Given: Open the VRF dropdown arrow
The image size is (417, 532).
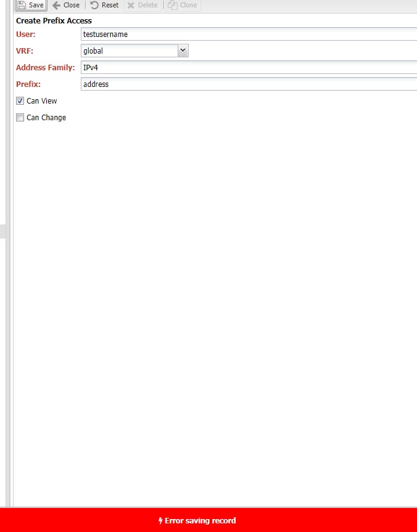Looking at the screenshot, I should coord(183,51).
